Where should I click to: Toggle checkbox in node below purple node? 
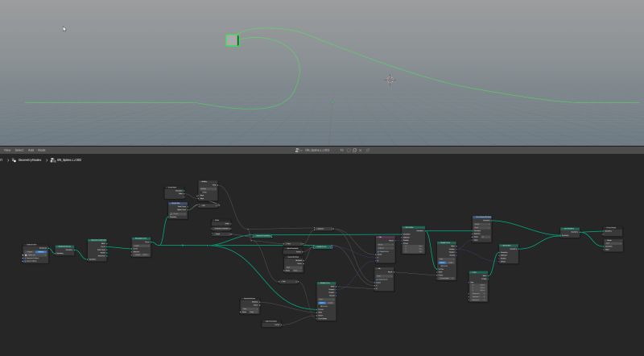(378, 279)
